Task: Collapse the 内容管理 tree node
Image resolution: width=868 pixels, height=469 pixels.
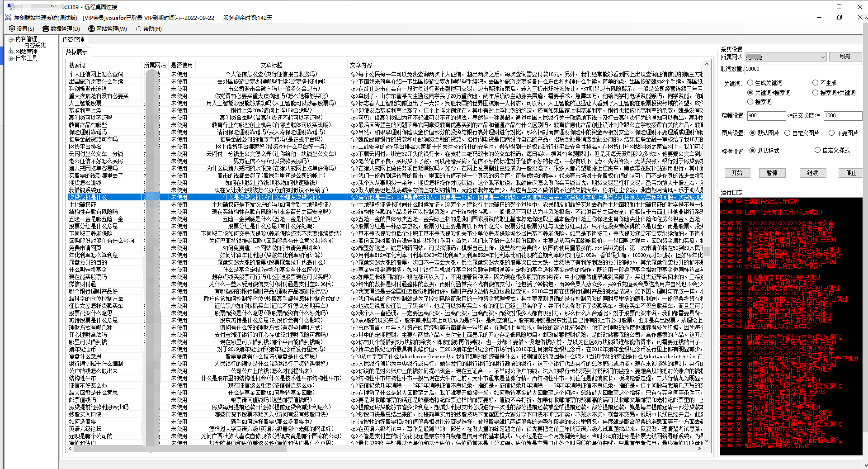Action: (x=10, y=39)
